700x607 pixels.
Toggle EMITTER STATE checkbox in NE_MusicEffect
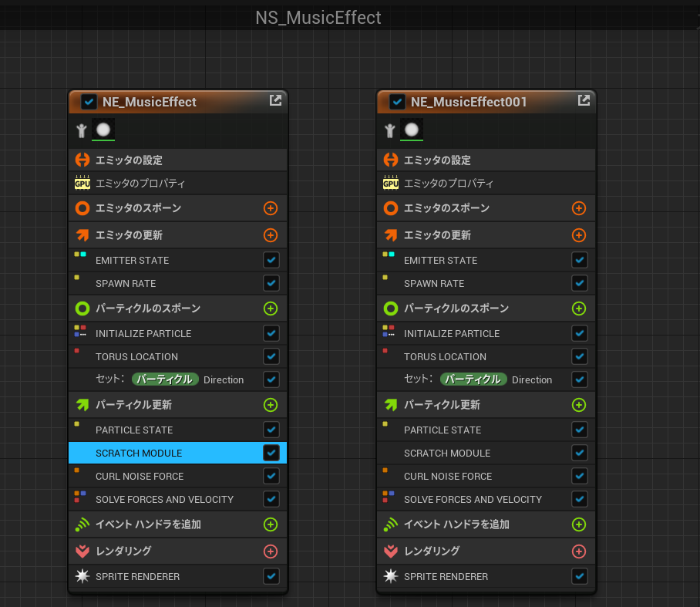(271, 260)
